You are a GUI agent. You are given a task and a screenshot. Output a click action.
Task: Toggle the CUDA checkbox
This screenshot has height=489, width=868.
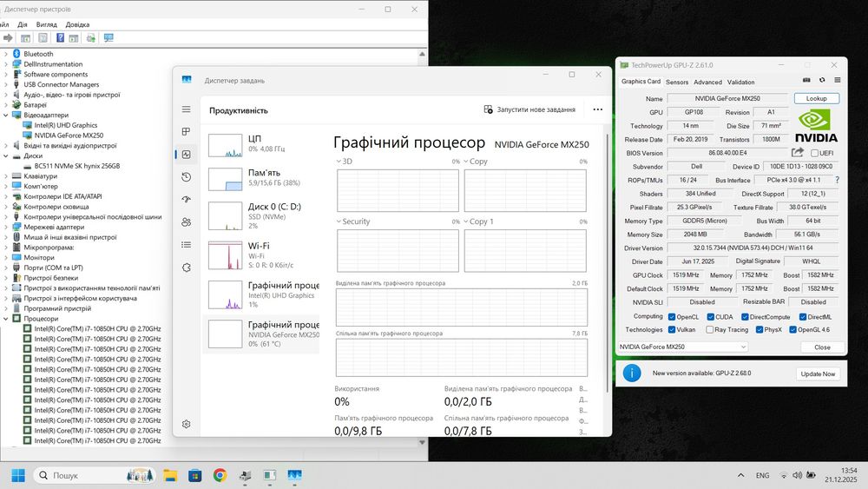[710, 317]
